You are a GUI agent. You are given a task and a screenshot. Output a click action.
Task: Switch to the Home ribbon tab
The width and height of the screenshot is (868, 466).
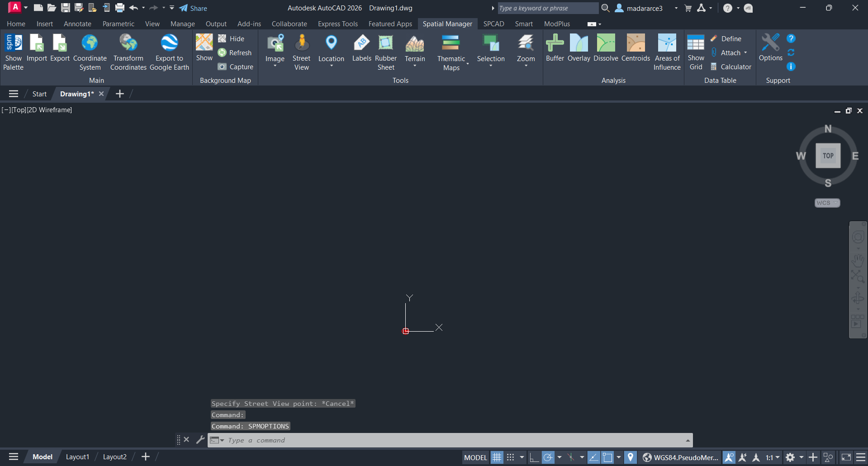pos(16,24)
